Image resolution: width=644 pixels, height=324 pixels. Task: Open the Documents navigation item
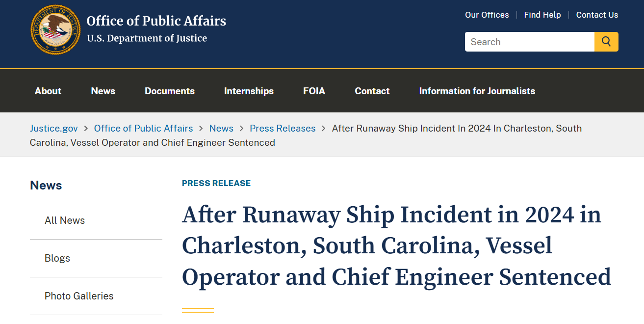coord(170,91)
